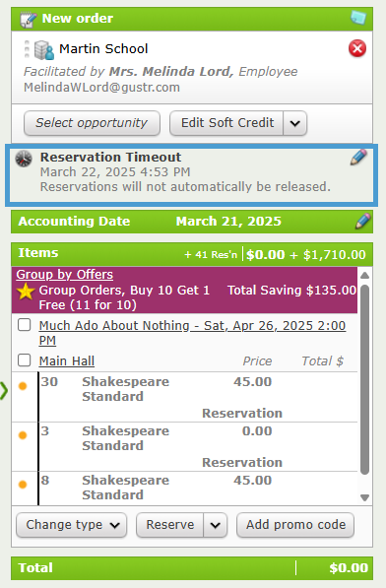Check the Much Ado About Nothing checkbox
This screenshot has width=386, height=588.
[x=25, y=325]
